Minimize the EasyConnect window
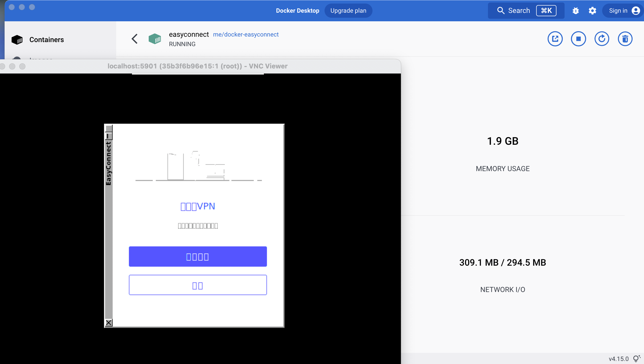The height and width of the screenshot is (364, 644). pos(109,136)
